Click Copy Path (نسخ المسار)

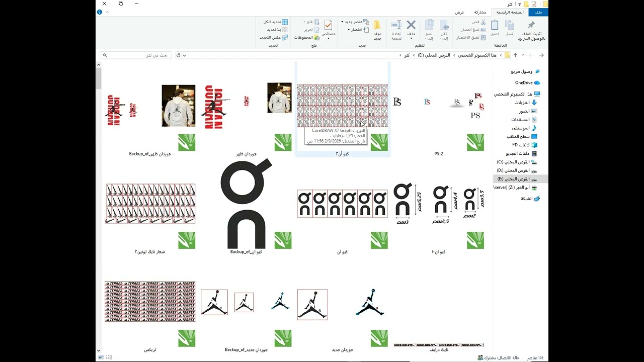[x=473, y=30]
